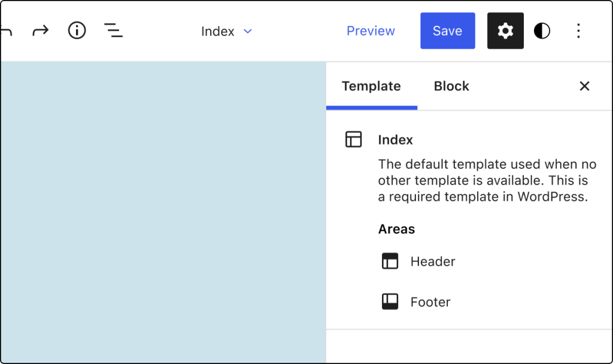613x364 pixels.
Task: Click the Header area icon
Action: point(390,261)
